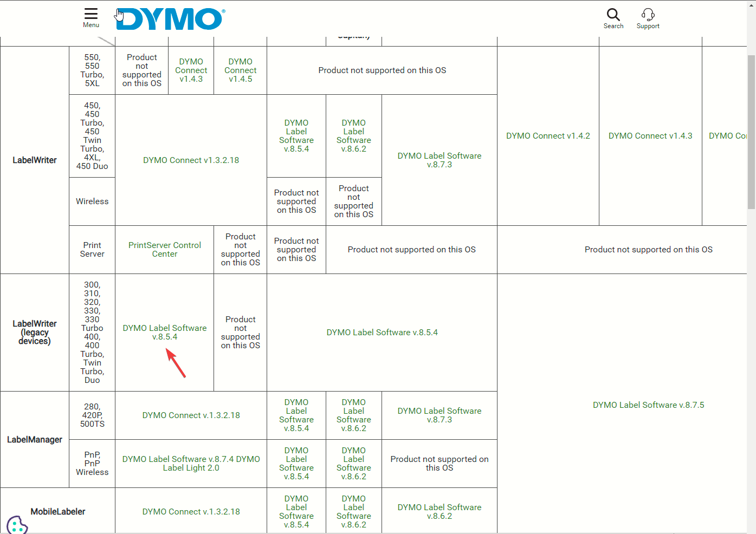Select the LabelWriter (legacy devices) header

tap(35, 333)
